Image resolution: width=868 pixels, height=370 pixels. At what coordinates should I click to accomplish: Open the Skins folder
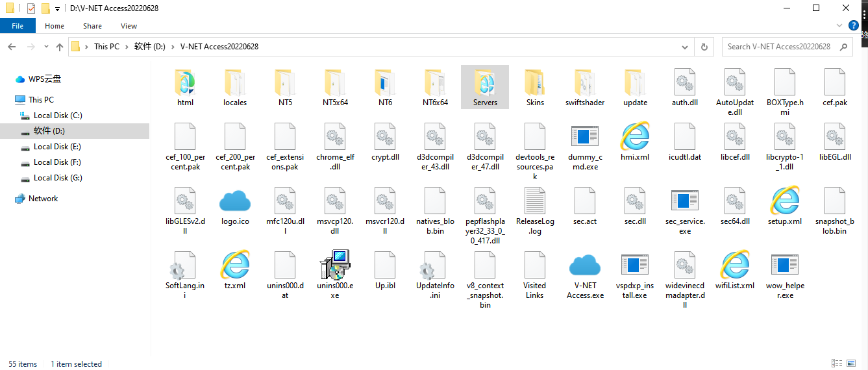535,87
